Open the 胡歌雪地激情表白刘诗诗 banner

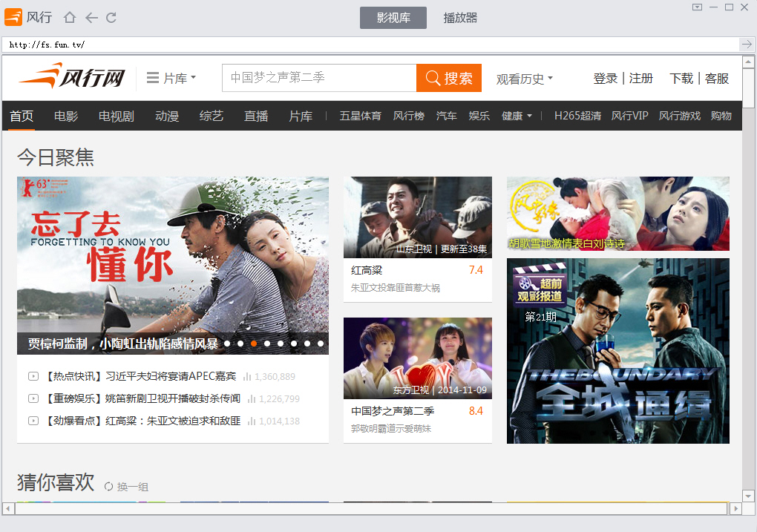(618, 214)
